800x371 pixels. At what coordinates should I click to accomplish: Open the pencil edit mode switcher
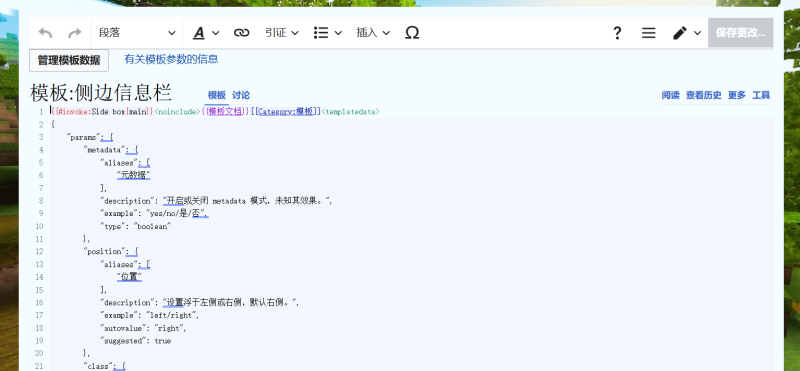coord(686,33)
